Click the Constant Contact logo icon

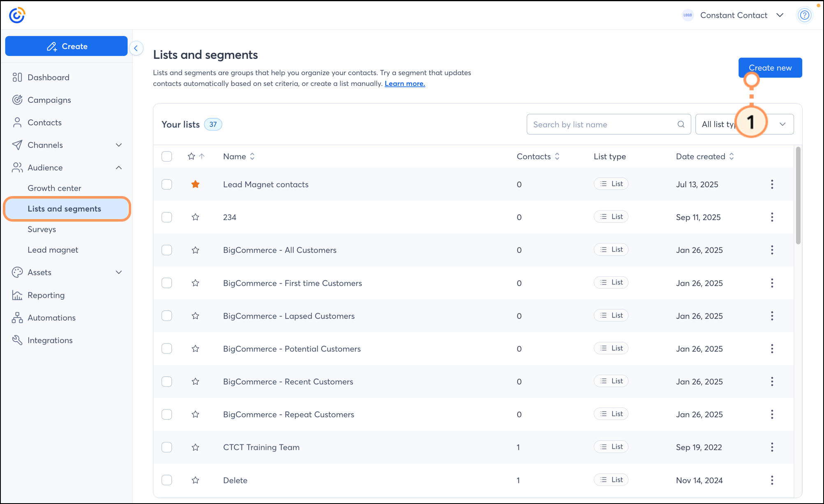click(x=17, y=15)
